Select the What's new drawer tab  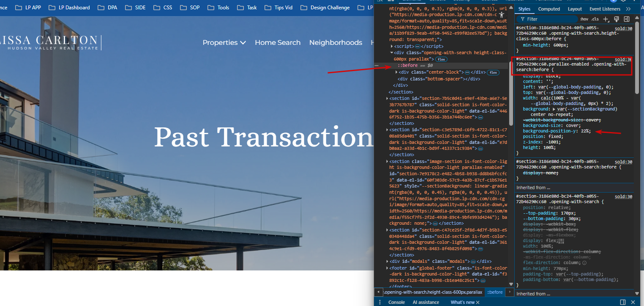462,302
